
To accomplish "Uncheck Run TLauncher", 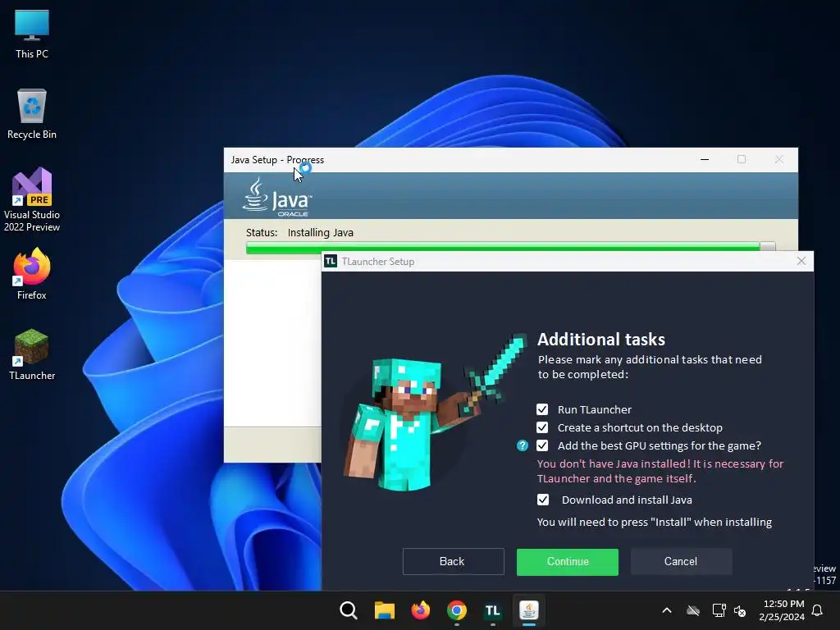I will [542, 410].
